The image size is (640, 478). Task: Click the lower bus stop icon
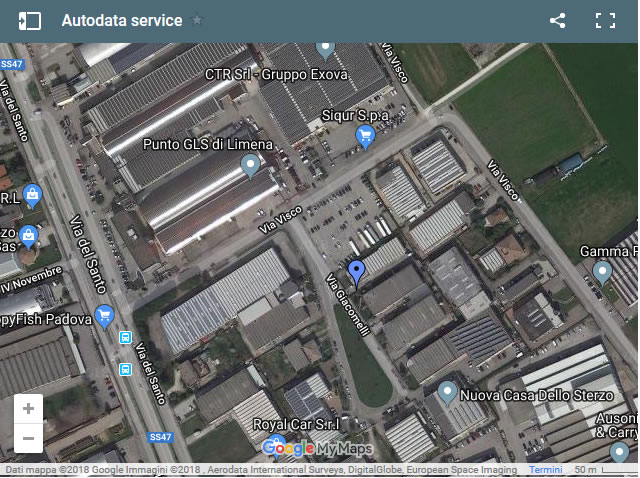tap(125, 369)
